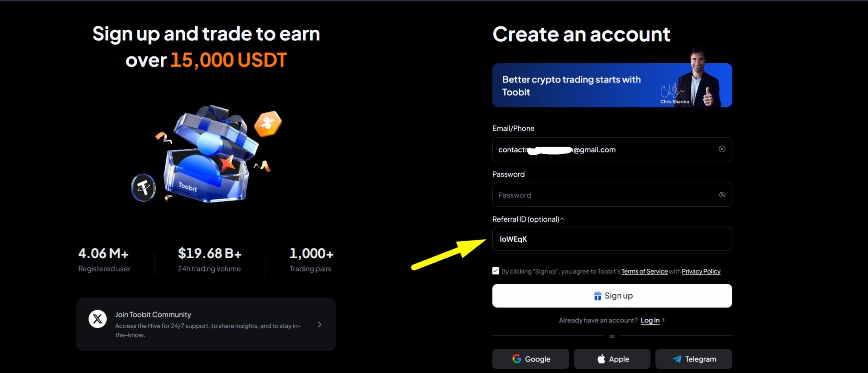Image resolution: width=868 pixels, height=373 pixels.
Task: Click the Chris Sharma promotional banner
Action: point(611,85)
